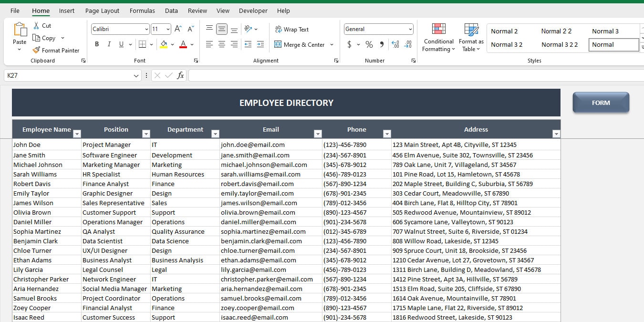Toggle middle vertical alignment
Viewport: 644px width, 322px height.
(x=222, y=29)
